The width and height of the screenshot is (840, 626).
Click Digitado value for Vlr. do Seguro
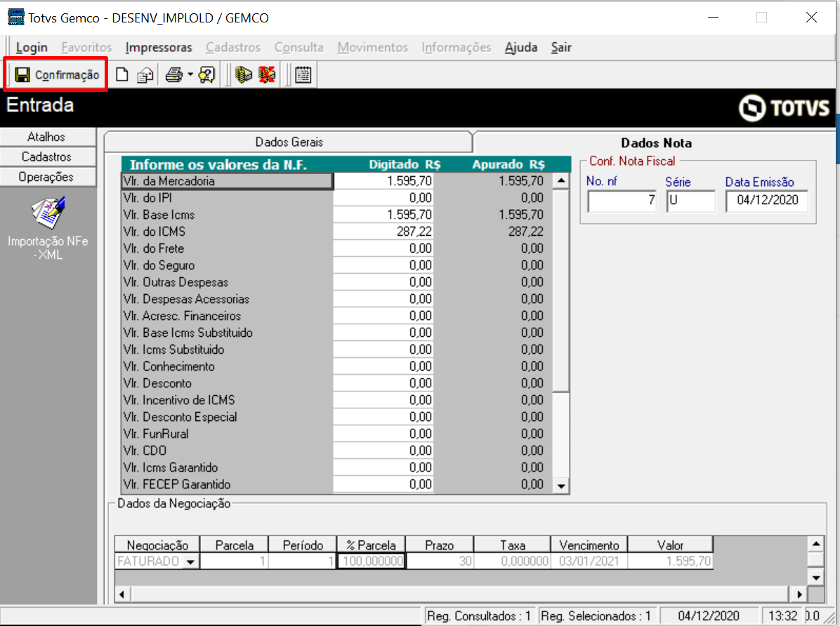coord(383,265)
